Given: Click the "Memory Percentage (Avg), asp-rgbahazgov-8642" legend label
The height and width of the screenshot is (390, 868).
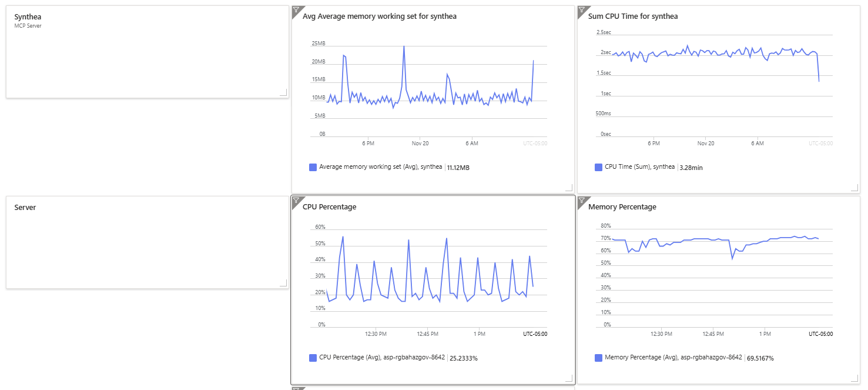Looking at the screenshot, I should tap(673, 358).
